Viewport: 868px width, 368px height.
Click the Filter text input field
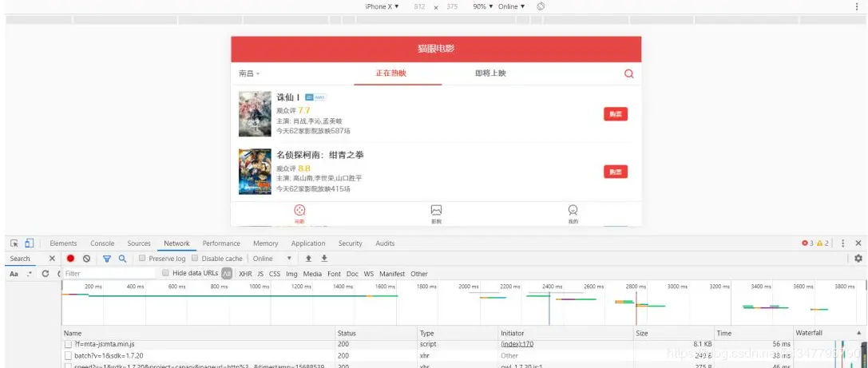pos(109,273)
